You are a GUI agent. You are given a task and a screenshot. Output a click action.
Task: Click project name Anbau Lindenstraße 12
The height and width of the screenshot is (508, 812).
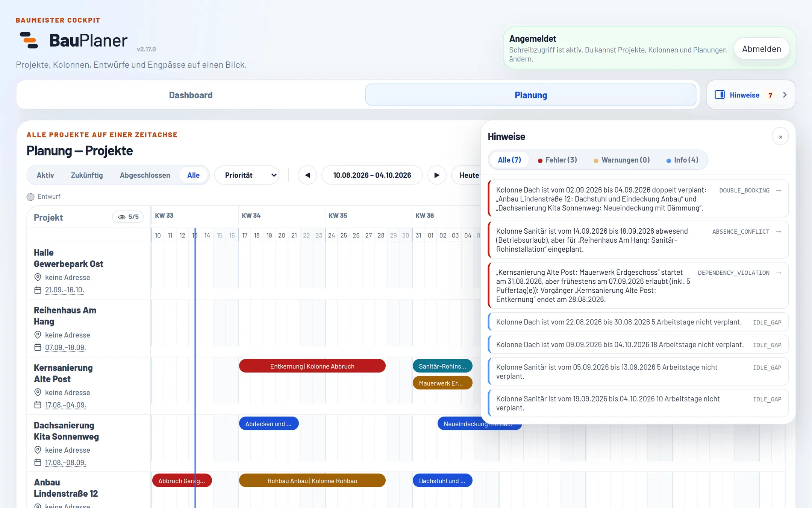pyautogui.click(x=66, y=488)
